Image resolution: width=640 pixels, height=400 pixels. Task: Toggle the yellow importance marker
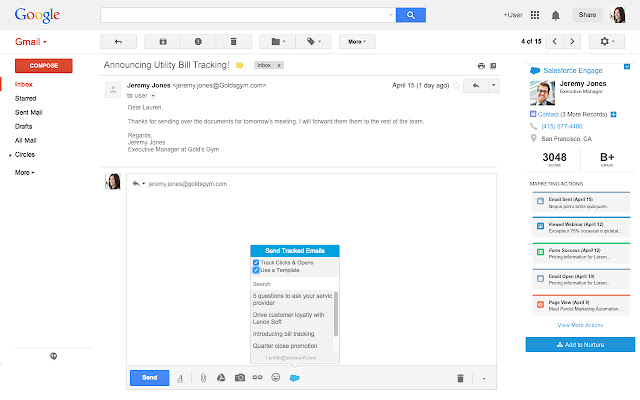click(240, 65)
